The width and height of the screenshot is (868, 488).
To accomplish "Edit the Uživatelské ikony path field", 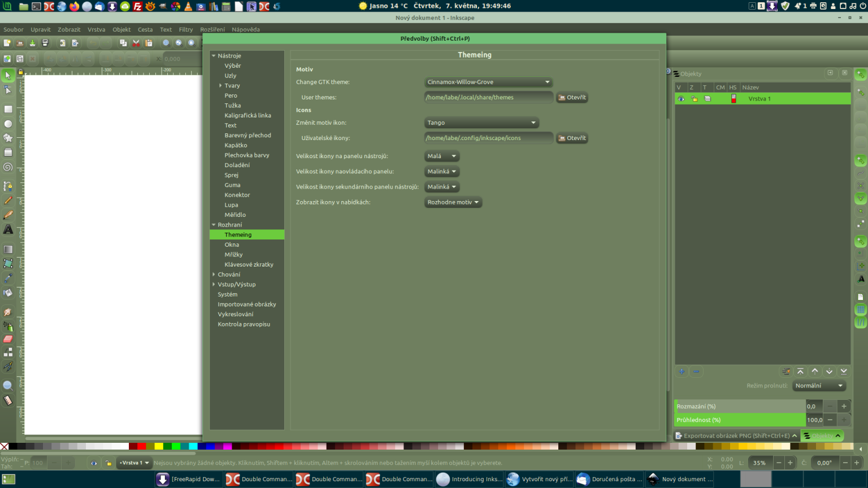I will click(x=488, y=137).
